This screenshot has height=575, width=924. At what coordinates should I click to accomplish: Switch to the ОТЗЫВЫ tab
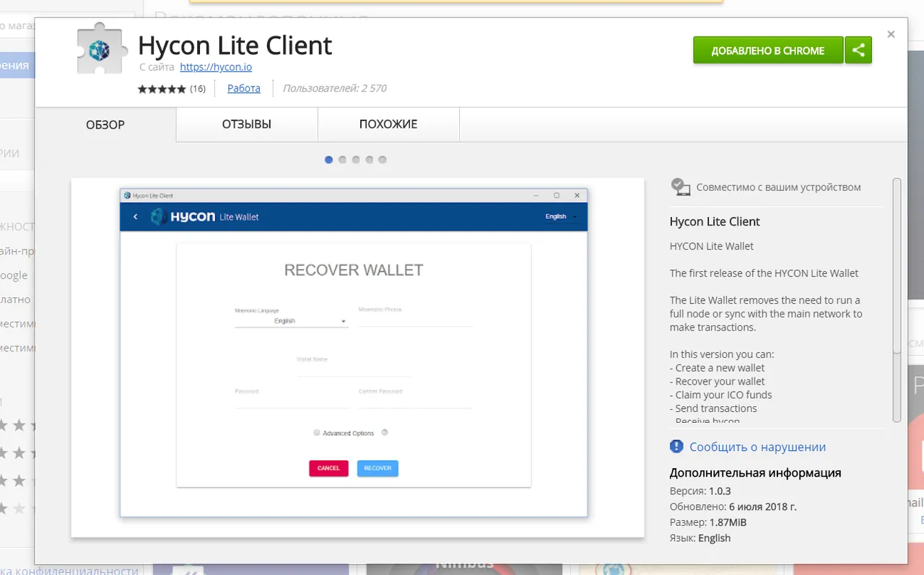point(247,124)
